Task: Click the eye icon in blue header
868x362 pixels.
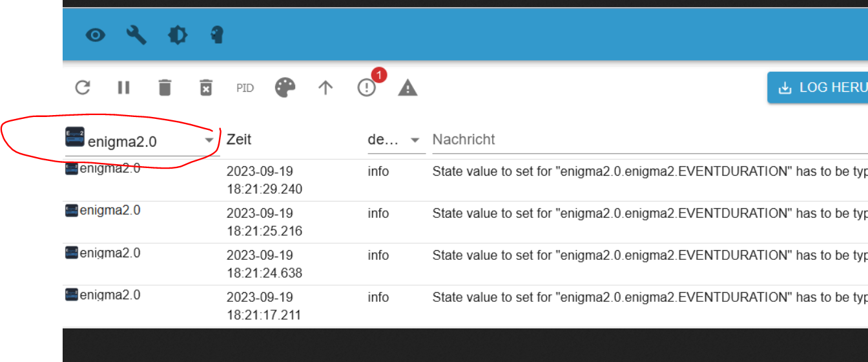Action: tap(96, 35)
